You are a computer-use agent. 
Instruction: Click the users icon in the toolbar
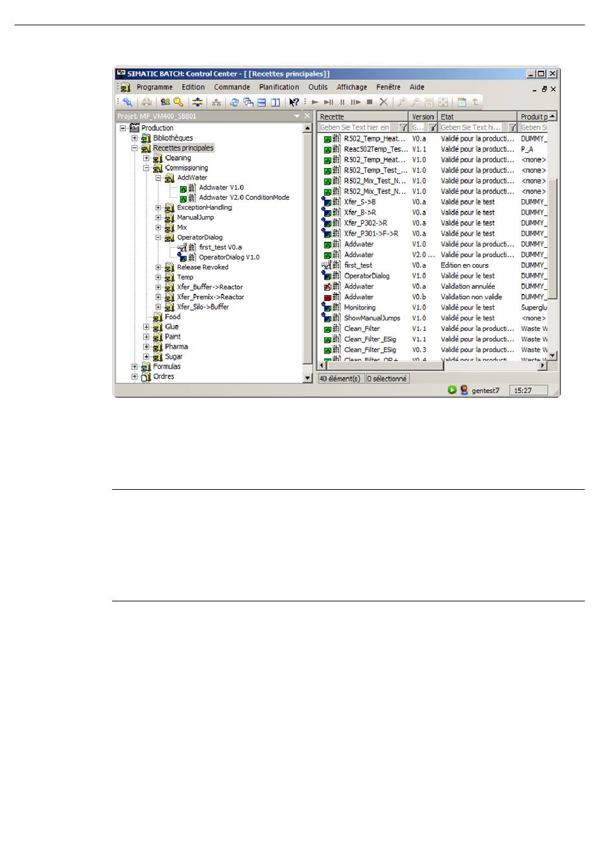click(165, 102)
